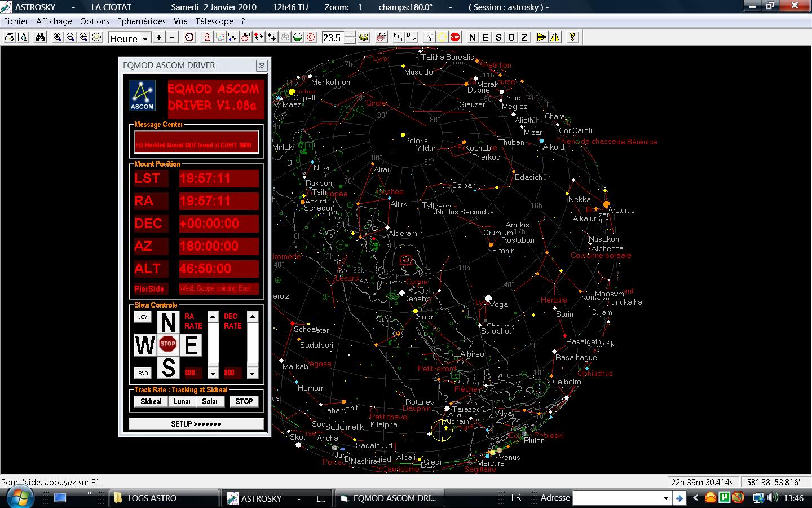Point view North with toolbar N button

click(473, 37)
